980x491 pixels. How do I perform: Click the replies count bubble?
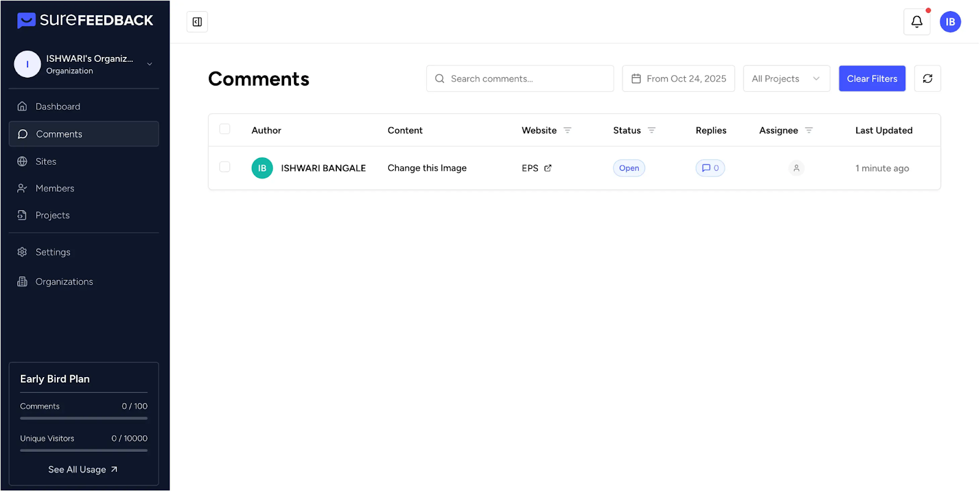click(710, 168)
